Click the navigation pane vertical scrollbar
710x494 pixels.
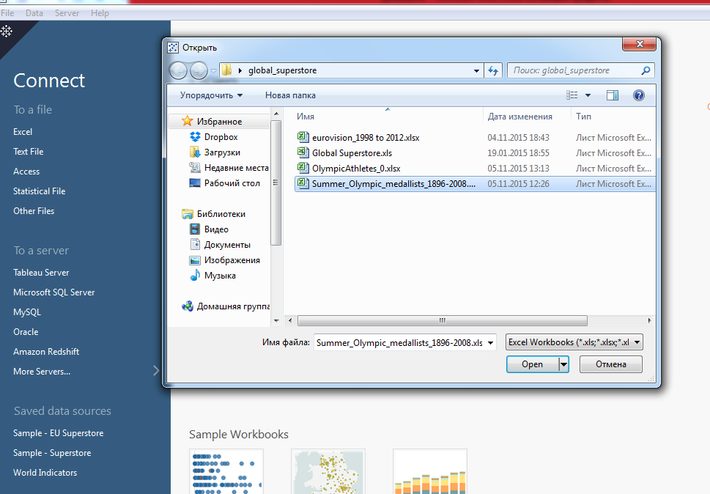(x=275, y=183)
